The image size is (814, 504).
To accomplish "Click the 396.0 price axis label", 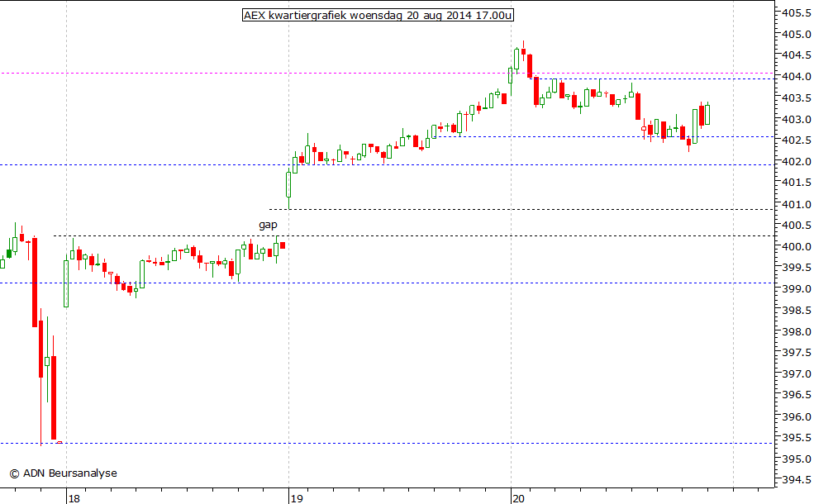I will (797, 416).
